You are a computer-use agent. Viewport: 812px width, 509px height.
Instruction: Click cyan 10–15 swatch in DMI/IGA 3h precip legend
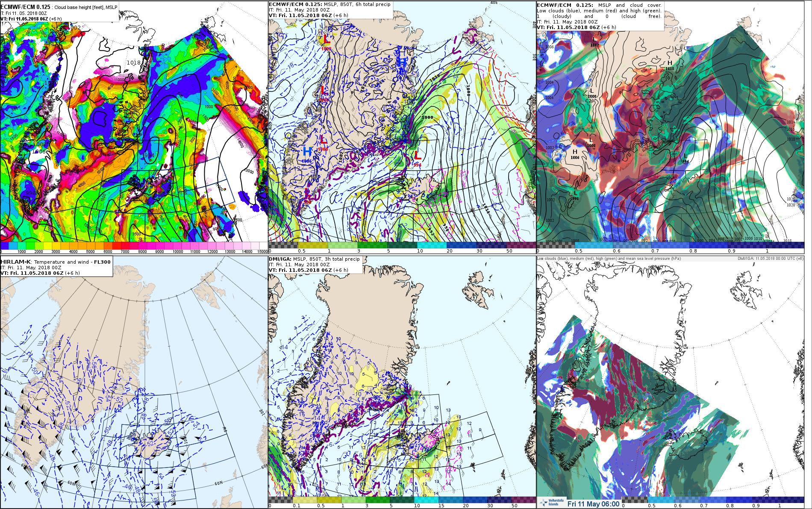pos(426,500)
